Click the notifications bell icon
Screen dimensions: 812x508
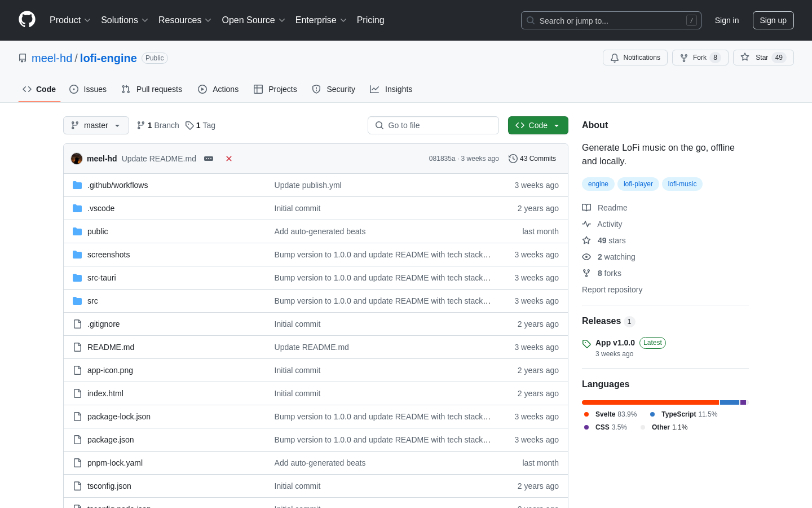click(x=615, y=58)
